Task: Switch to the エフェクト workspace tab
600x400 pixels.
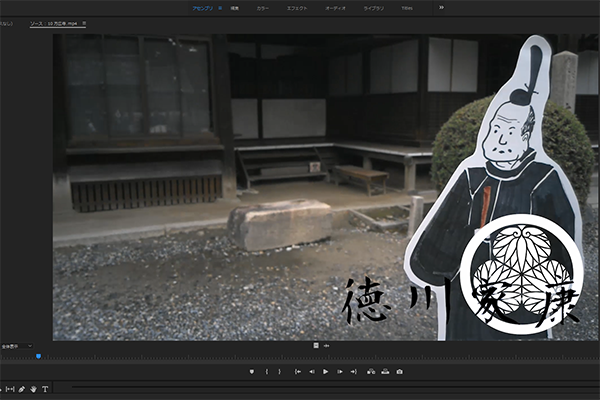Action: coord(297,8)
